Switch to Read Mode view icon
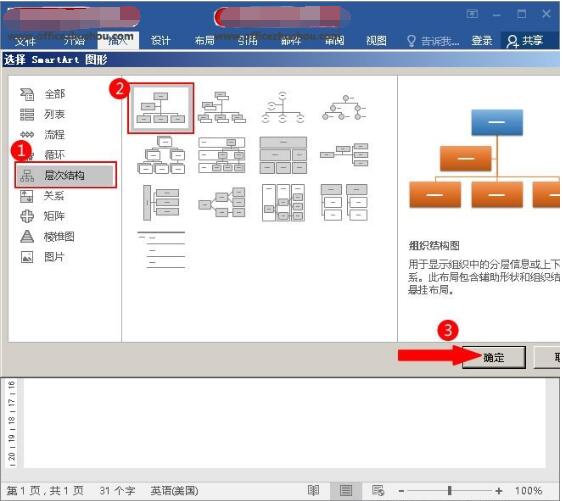 point(313,490)
